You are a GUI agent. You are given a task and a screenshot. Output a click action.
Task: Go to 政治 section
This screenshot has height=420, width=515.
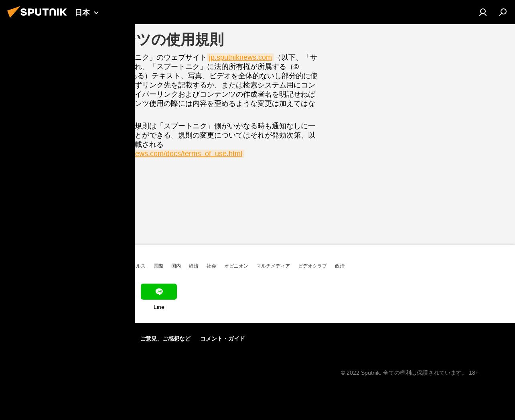pos(340,266)
